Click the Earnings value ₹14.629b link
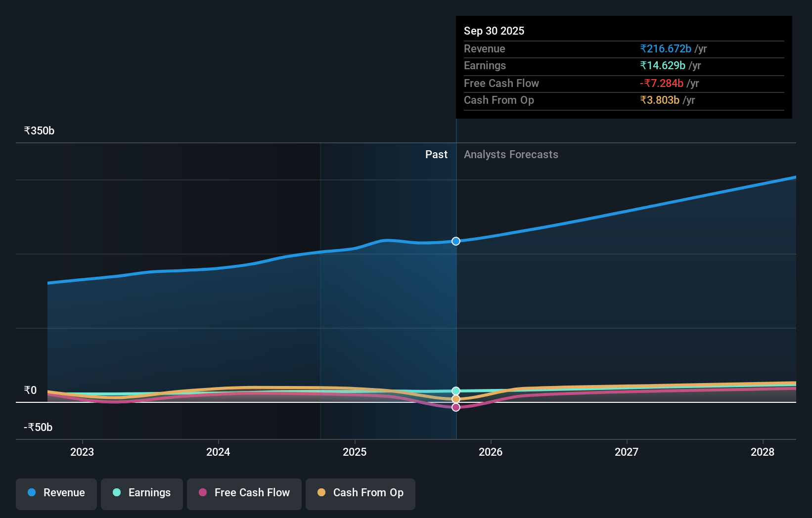This screenshot has height=518, width=812. point(663,65)
